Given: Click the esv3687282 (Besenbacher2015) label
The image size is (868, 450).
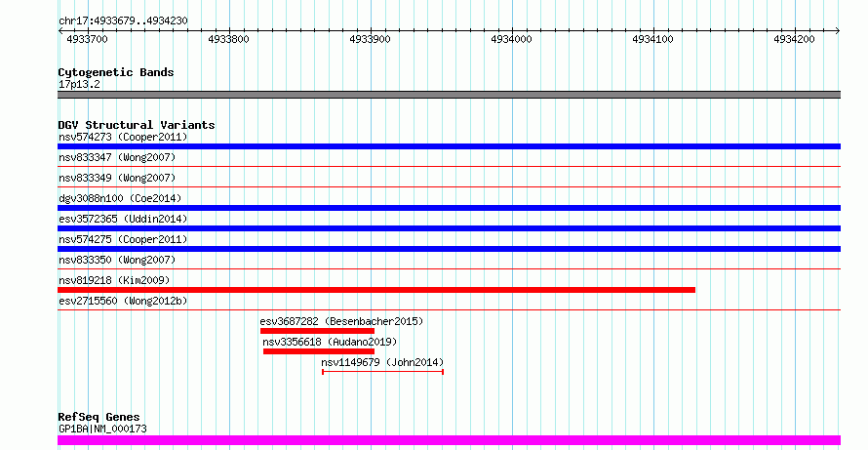Looking at the screenshot, I should (341, 321).
